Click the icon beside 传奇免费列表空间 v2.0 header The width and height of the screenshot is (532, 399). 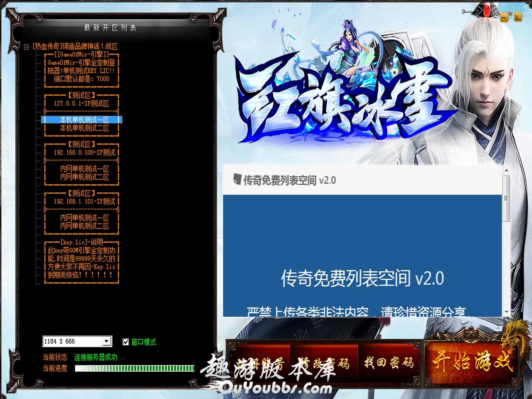(x=236, y=180)
